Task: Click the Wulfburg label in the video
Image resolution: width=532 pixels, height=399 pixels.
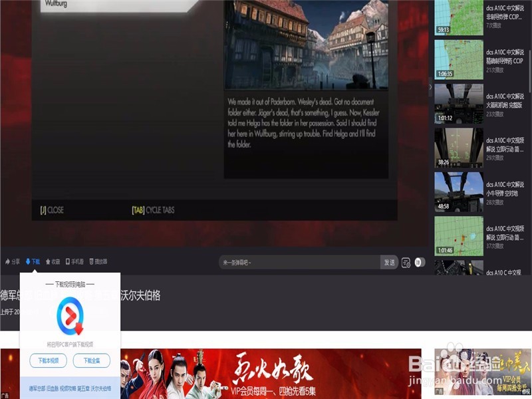Action: pyautogui.click(x=56, y=4)
